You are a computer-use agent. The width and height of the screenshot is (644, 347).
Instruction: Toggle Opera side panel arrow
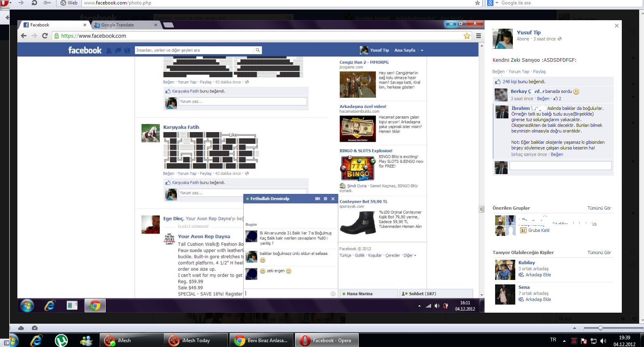6,18
